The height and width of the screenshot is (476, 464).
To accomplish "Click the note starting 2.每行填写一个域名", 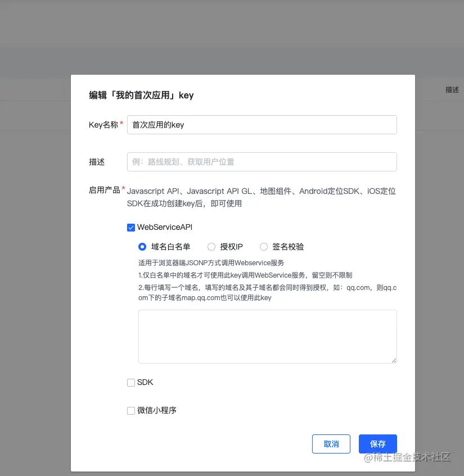I will point(267,293).
